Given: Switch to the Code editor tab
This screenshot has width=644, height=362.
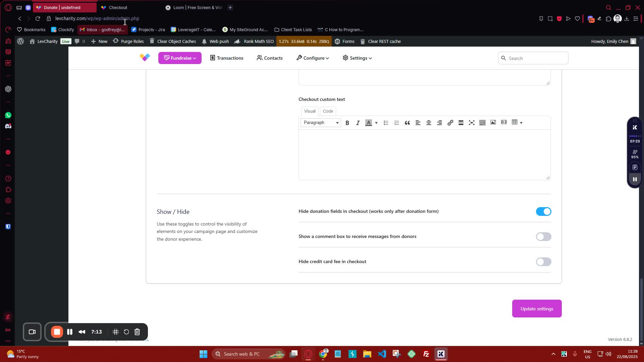Looking at the screenshot, I should [328, 111].
